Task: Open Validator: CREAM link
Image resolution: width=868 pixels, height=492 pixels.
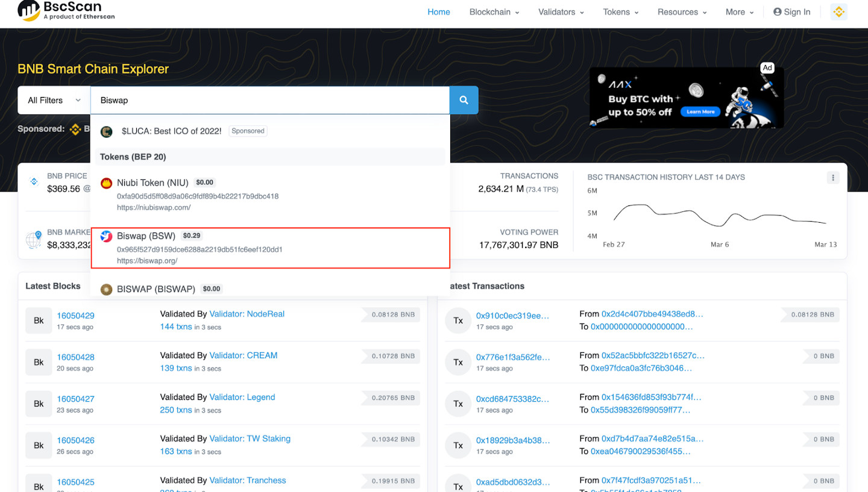Action: (244, 355)
